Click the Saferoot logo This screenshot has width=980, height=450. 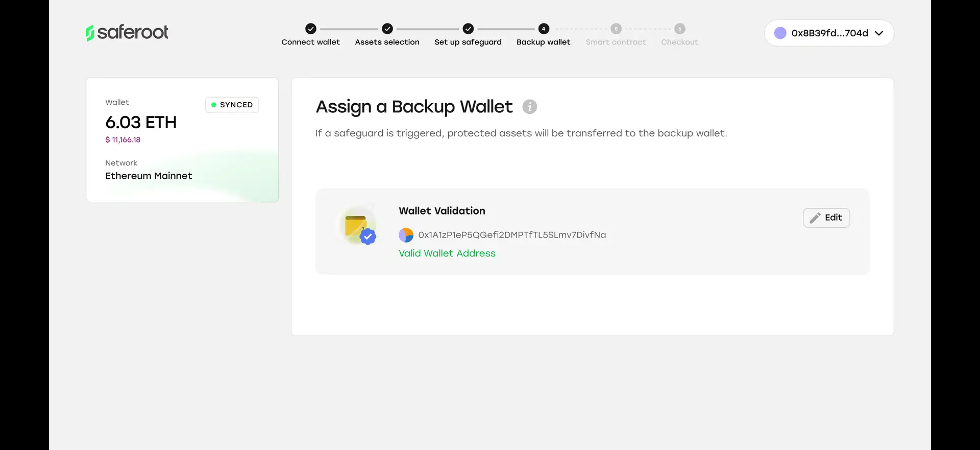127,33
